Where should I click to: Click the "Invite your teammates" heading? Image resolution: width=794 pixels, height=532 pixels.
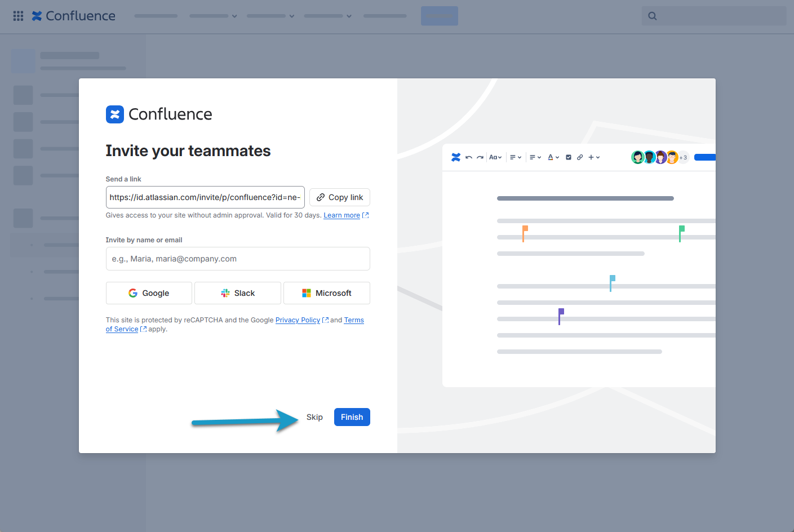click(x=188, y=151)
